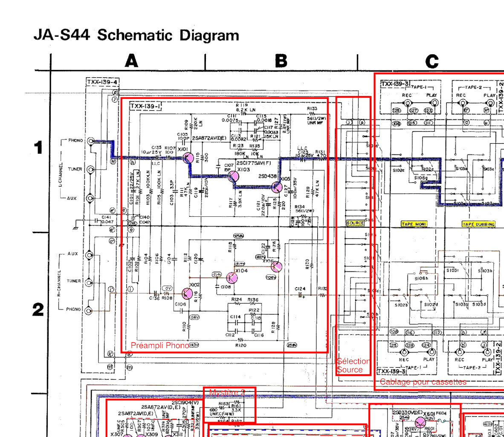
Task: Click the upper TAPE-1 REC jack
Action: (x=407, y=103)
